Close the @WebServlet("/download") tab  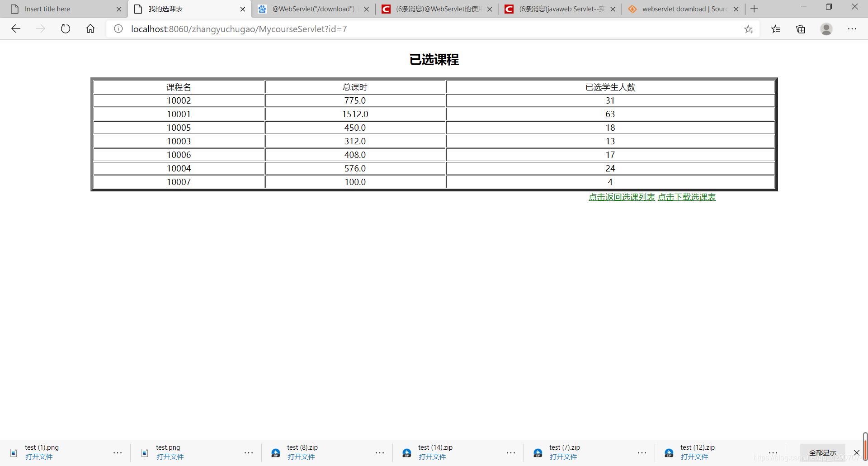pos(367,9)
